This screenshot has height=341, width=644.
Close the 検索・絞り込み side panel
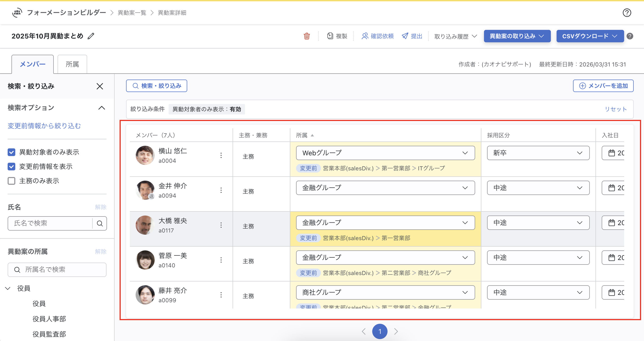click(x=100, y=86)
